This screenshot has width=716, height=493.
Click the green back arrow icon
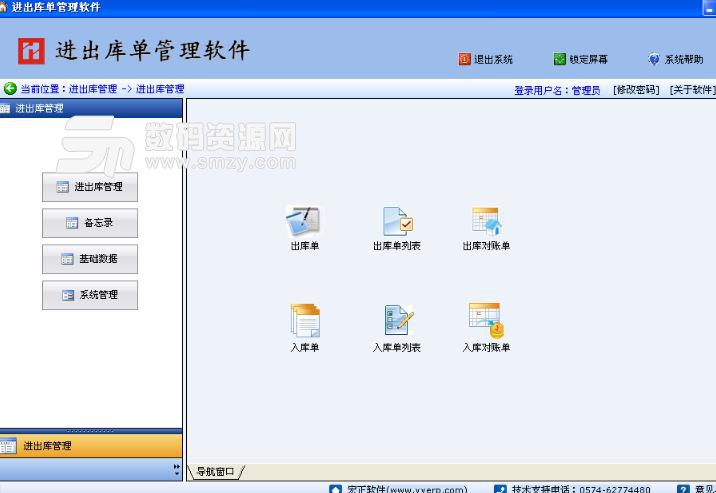coord(10,89)
